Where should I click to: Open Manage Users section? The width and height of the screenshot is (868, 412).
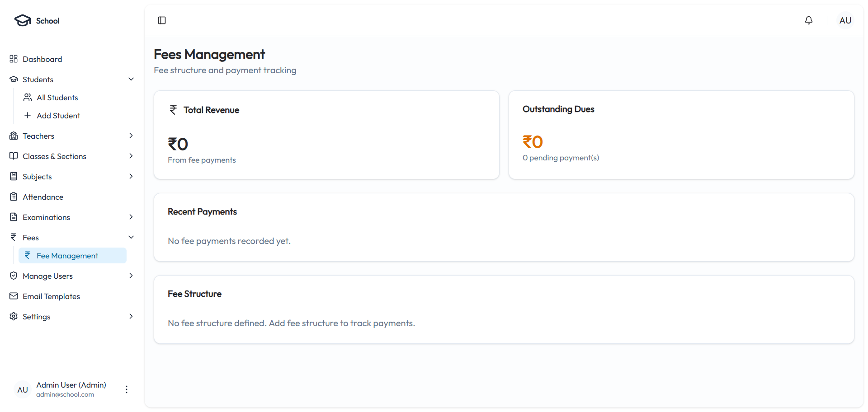click(x=48, y=276)
